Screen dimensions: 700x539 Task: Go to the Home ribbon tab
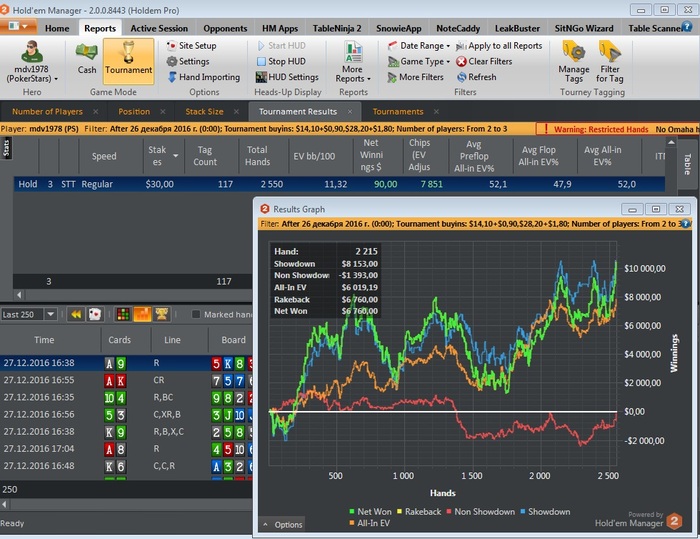pos(57,28)
